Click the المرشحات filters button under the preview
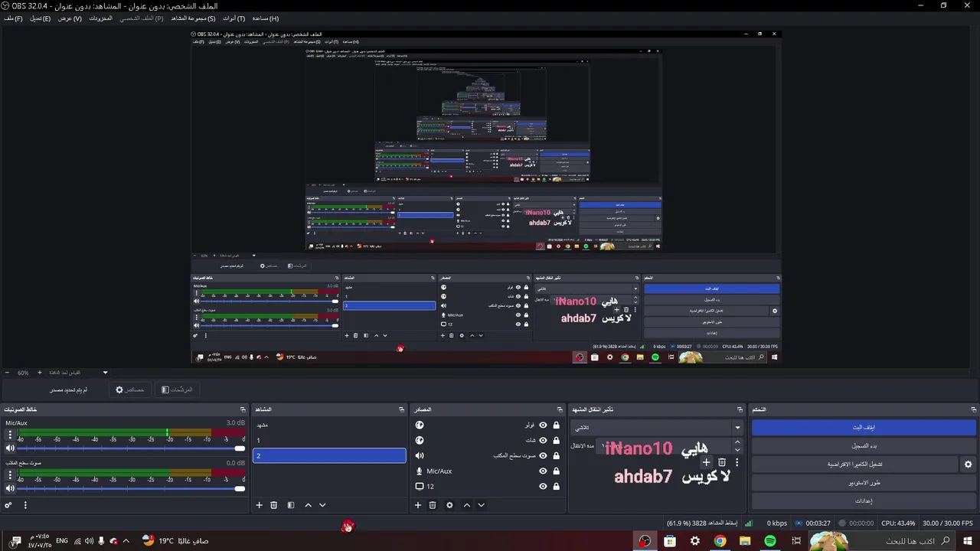 pos(177,390)
